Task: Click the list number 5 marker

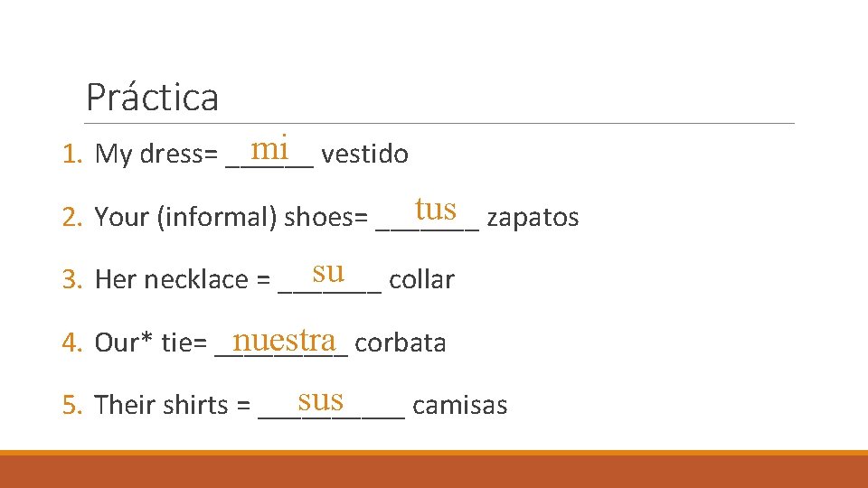Action: (x=72, y=406)
